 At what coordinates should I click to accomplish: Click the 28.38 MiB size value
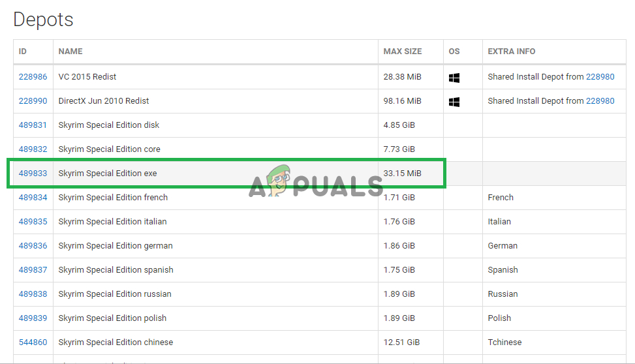pos(403,77)
